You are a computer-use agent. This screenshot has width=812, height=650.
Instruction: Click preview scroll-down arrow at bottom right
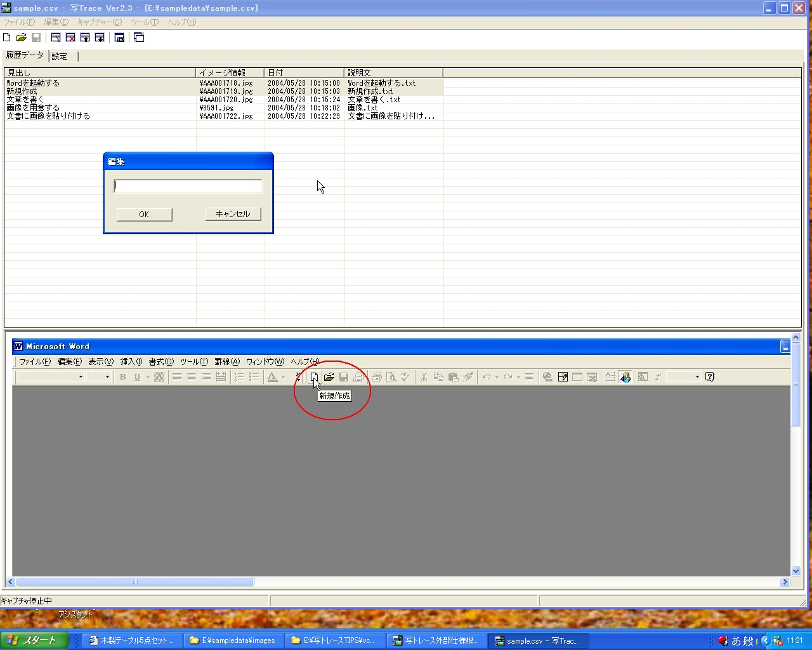tap(796, 571)
